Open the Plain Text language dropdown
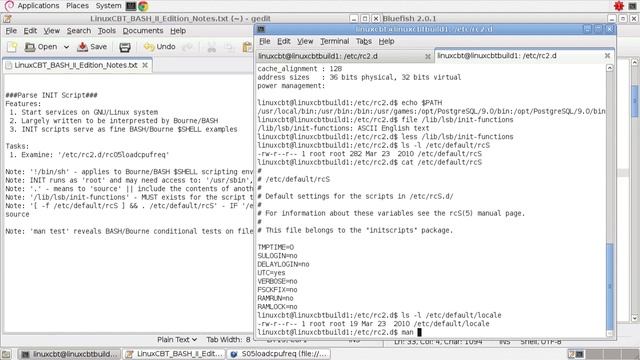 (177, 340)
